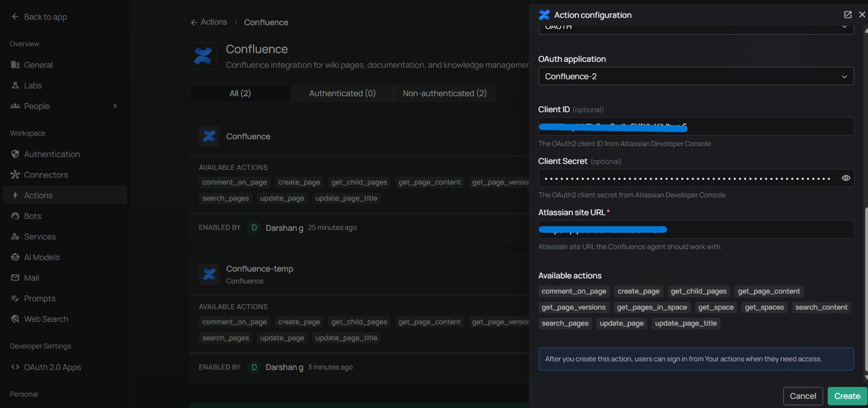
Task: Close the Action configuration panel
Action: point(862,15)
